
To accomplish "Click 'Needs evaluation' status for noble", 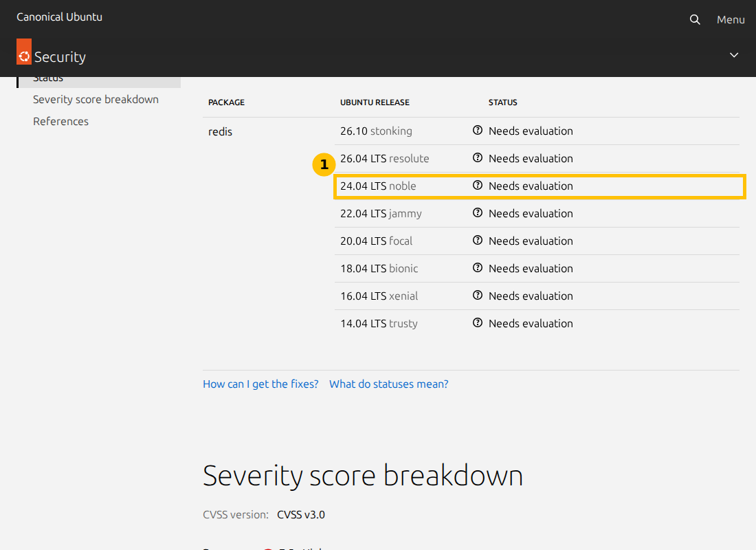I will 531,186.
